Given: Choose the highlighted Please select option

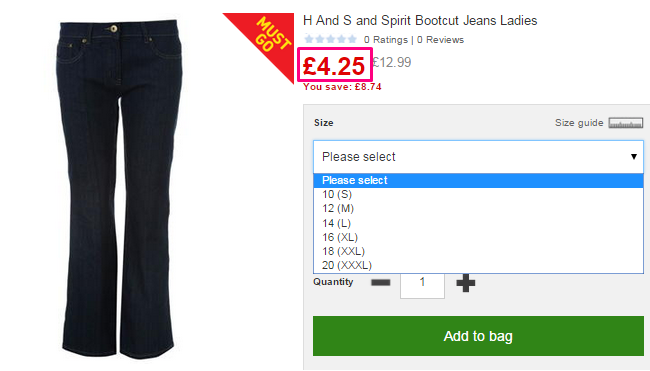Looking at the screenshot, I should [x=478, y=180].
